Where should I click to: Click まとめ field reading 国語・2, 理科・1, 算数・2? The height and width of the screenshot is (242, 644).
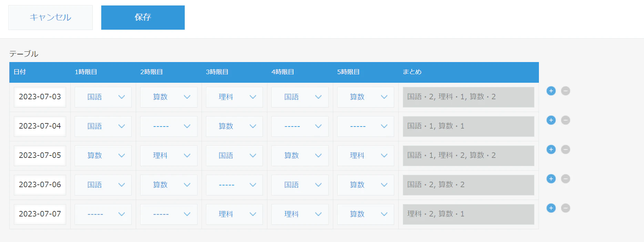[x=468, y=97]
